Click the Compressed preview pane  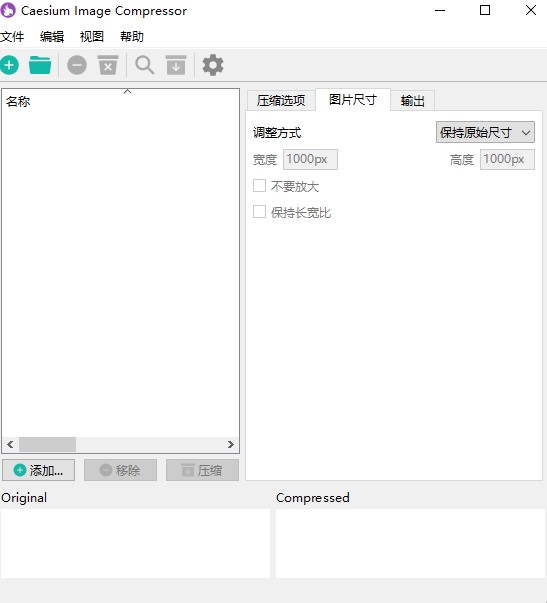(x=410, y=543)
